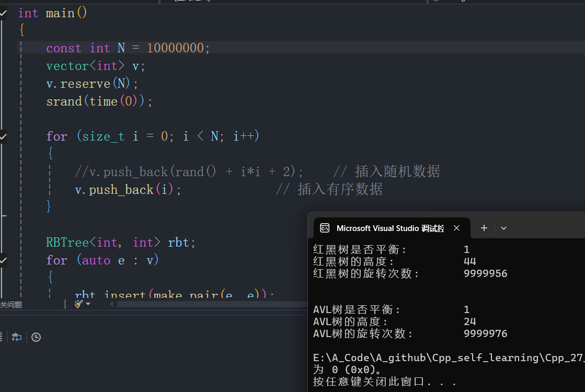Click the red-black tree height value 44
This screenshot has width=585, height=392.
tap(469, 261)
